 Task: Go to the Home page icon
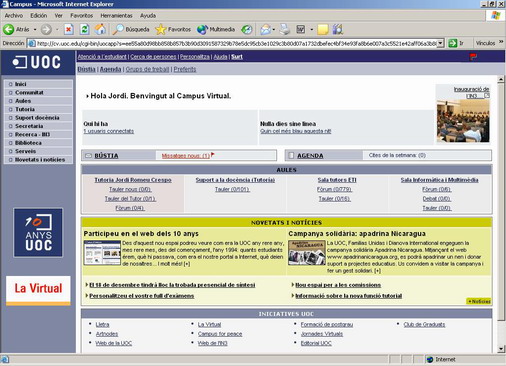click(100, 30)
